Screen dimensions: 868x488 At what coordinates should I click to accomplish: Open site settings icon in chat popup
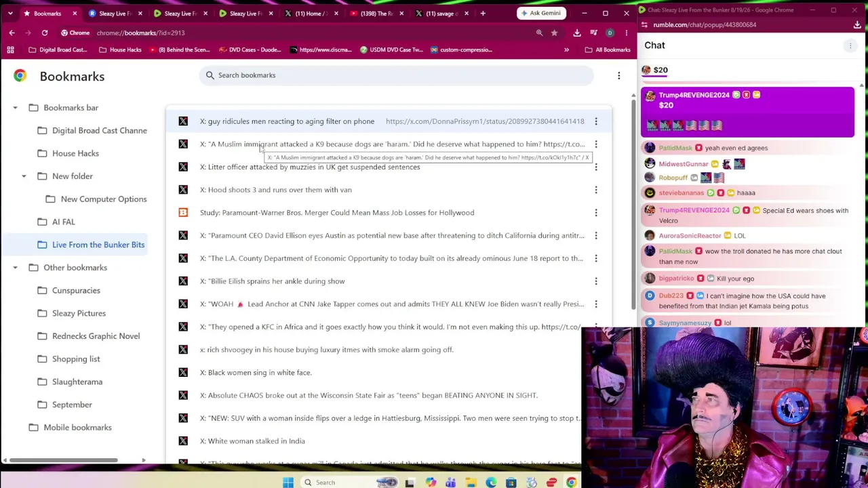pyautogui.click(x=645, y=25)
